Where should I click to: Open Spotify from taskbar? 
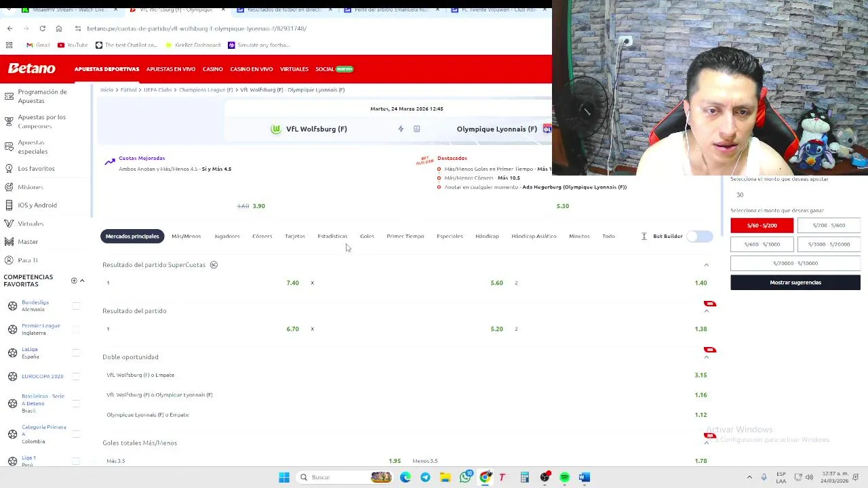pyautogui.click(x=564, y=477)
